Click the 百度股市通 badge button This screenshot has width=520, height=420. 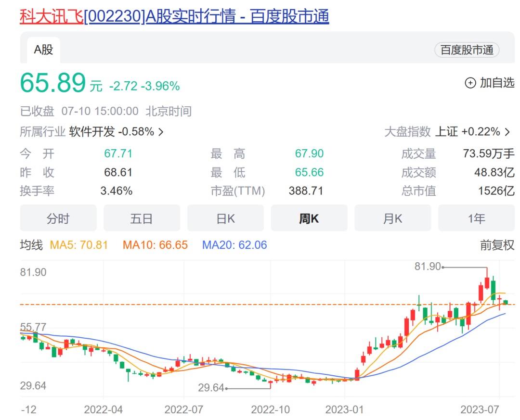point(467,50)
